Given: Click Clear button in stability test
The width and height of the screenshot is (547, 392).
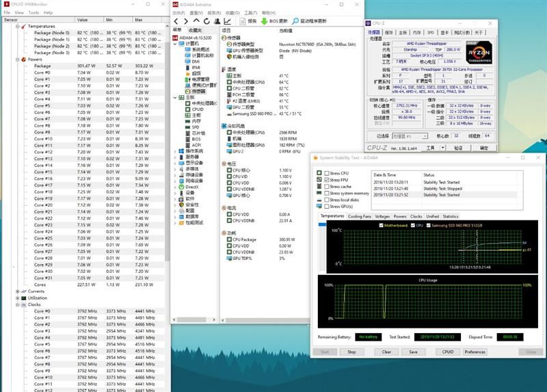Looking at the screenshot, I should 386,352.
